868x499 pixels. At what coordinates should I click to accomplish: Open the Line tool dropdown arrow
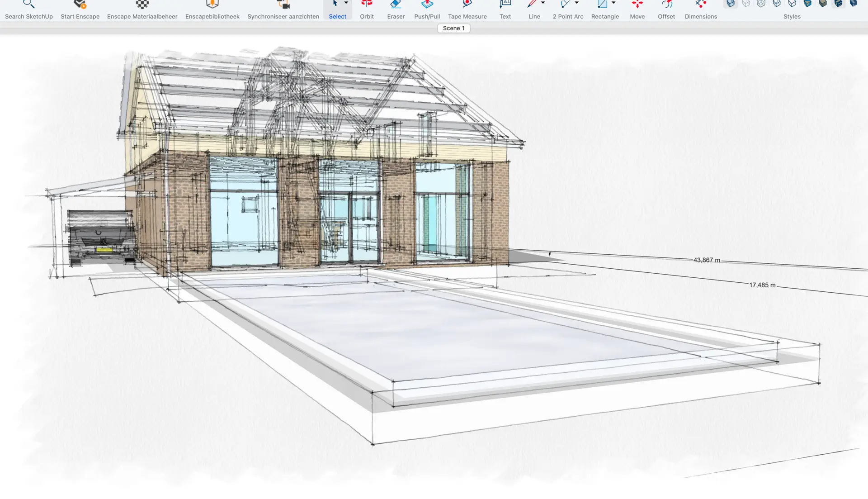click(543, 3)
